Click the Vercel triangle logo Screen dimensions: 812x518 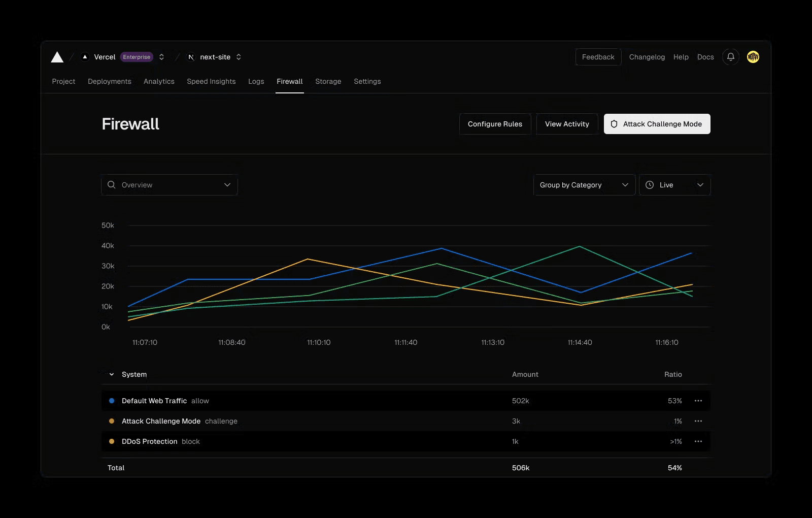tap(57, 57)
